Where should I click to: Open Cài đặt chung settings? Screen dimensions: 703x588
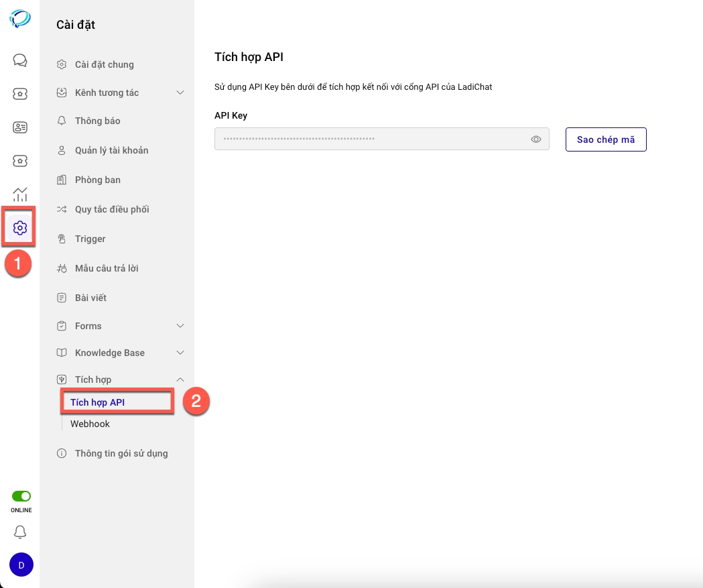[104, 64]
